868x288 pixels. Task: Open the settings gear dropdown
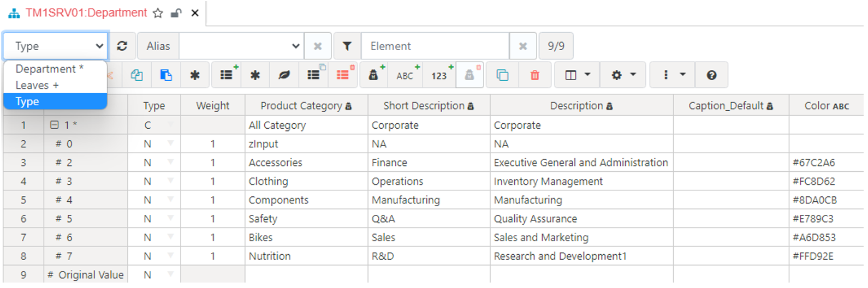[623, 75]
